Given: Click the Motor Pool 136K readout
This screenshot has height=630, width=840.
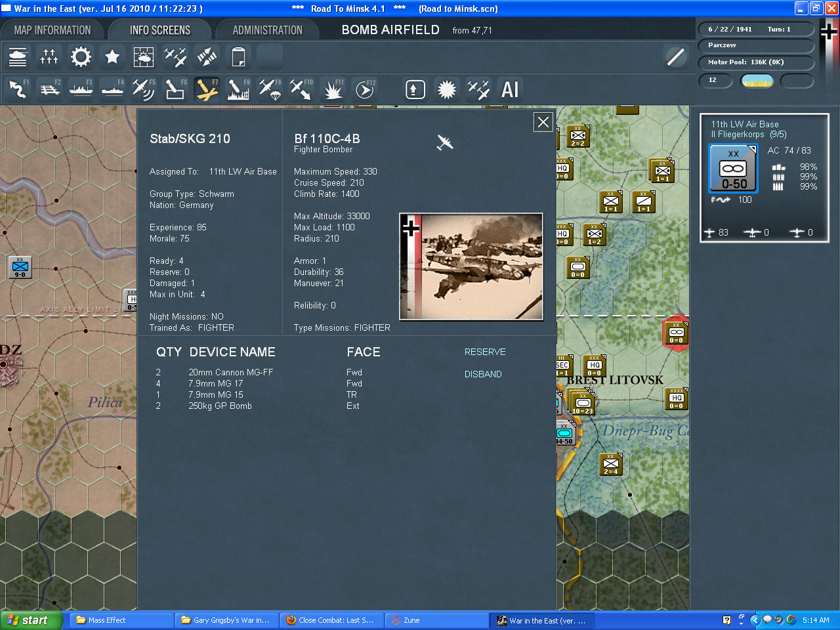Looking at the screenshot, I should coord(756,62).
